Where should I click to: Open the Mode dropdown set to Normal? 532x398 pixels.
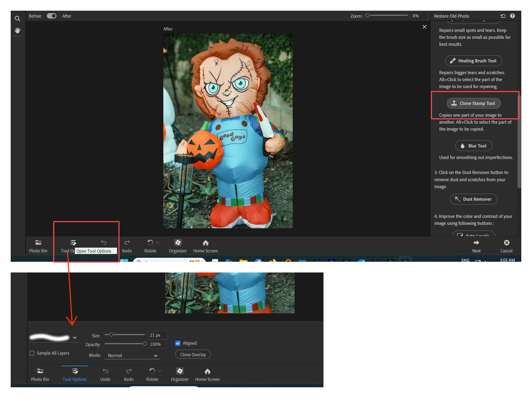[132, 355]
